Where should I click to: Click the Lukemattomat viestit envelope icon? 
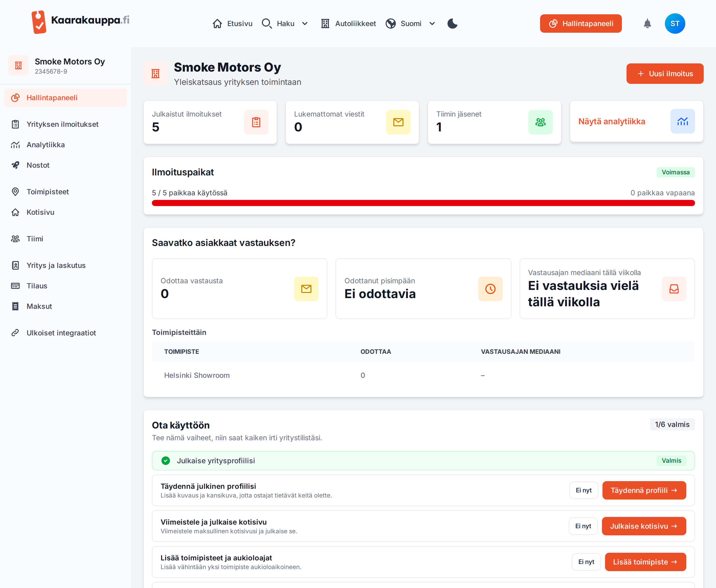[x=398, y=122]
